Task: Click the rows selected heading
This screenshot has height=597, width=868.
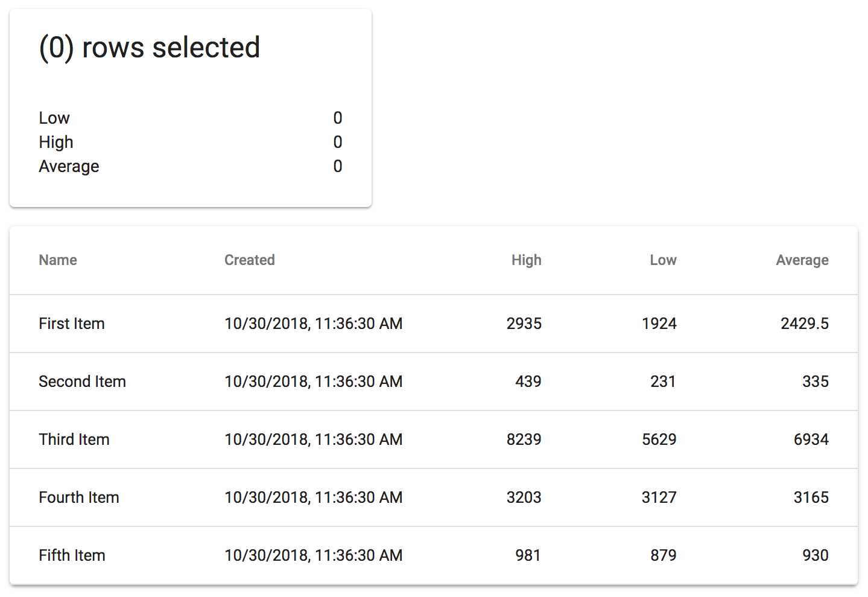Action: [150, 48]
